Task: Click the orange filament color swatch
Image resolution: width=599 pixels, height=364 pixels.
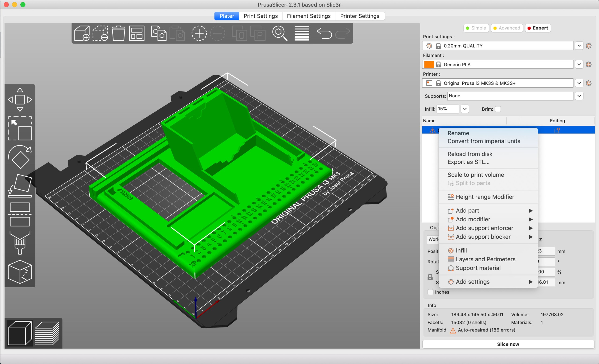Action: 429,64
